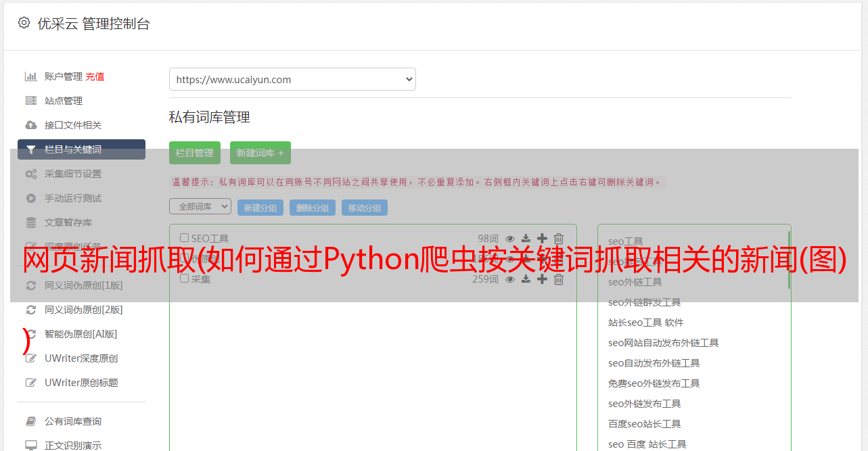Image resolution: width=868 pixels, height=451 pixels.
Task: Click the 259词 count in 采集 row
Action: pyautogui.click(x=485, y=279)
